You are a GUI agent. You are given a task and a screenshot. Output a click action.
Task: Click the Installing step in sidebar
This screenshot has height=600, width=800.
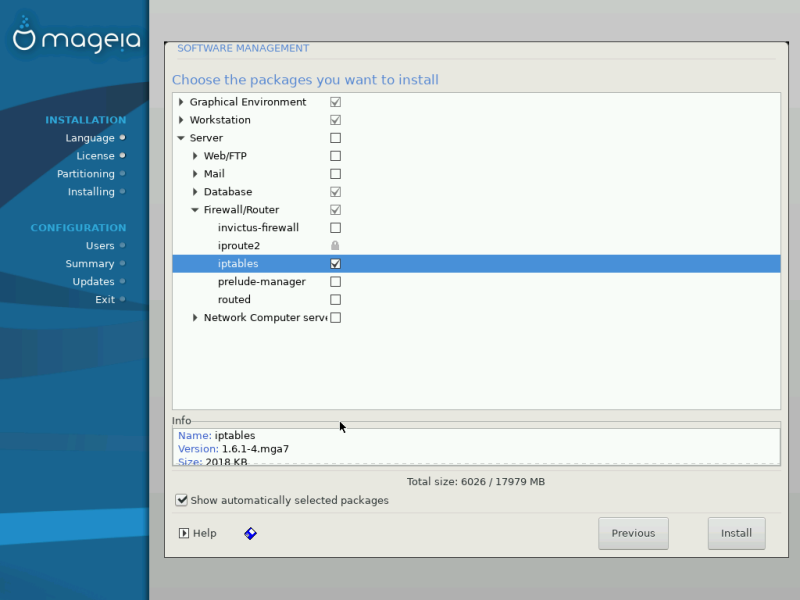pyautogui.click(x=91, y=192)
